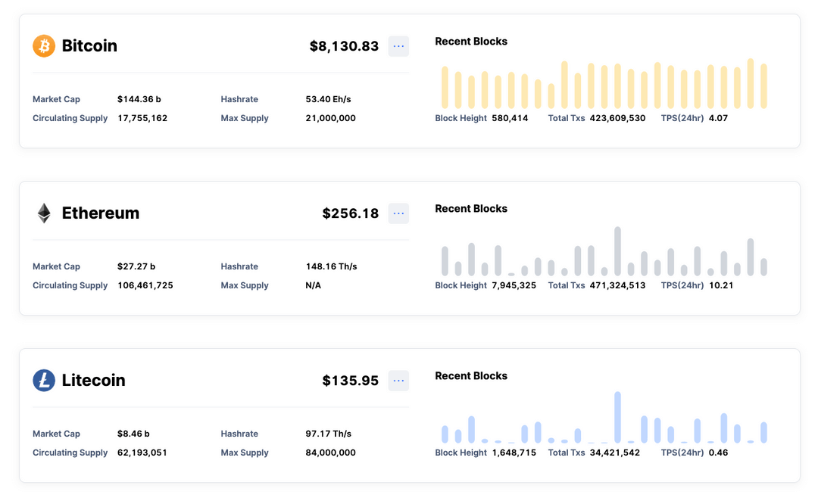The width and height of the screenshot is (818, 504).
Task: Select the Bitcoin price $8,130.83
Action: [345, 46]
